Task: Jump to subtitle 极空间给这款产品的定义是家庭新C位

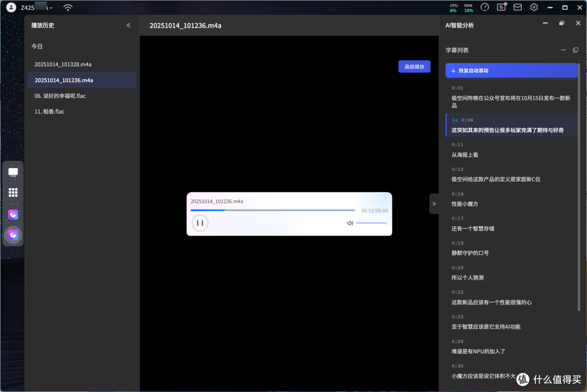Action: [x=511, y=175]
